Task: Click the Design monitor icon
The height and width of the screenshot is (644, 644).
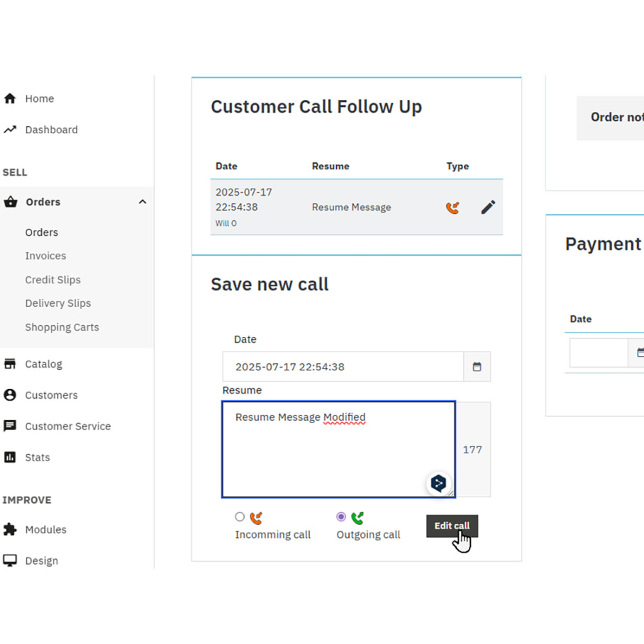Action: [x=10, y=560]
